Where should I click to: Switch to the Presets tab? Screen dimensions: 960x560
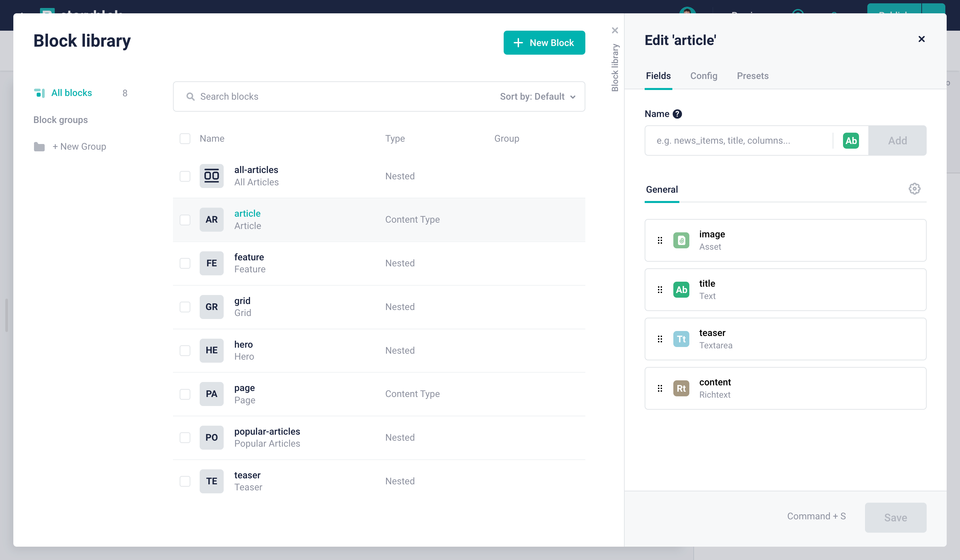pos(752,76)
